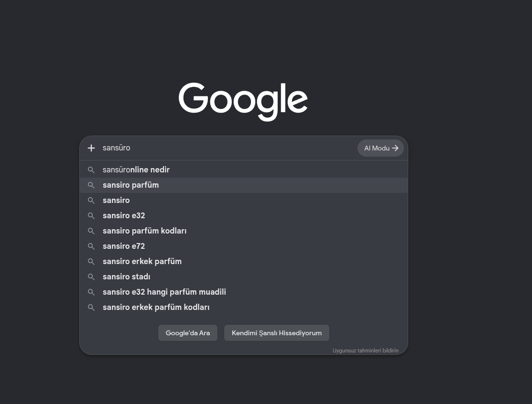Click the Google'da Ara button
The image size is (532, 404).
click(188, 333)
